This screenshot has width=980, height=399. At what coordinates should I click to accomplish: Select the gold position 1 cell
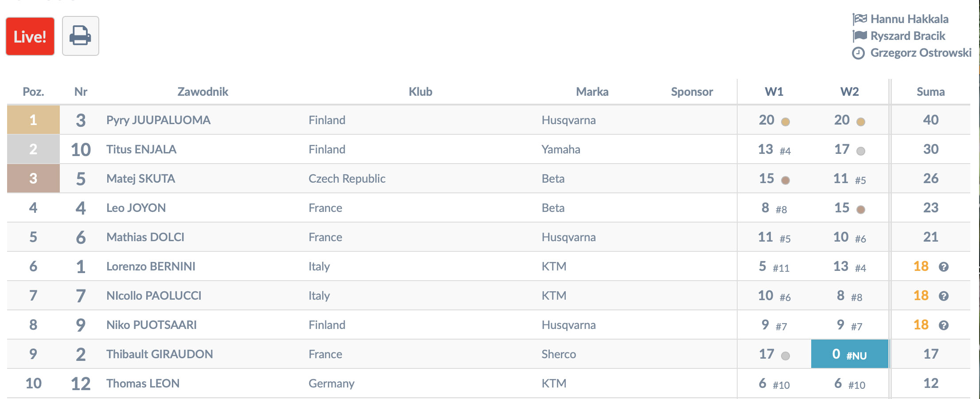coord(33,120)
